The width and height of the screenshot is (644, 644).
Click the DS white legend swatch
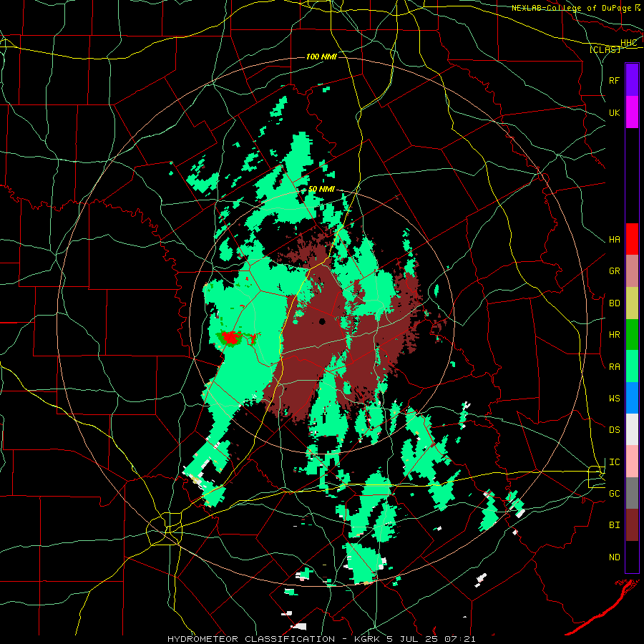coord(632,429)
